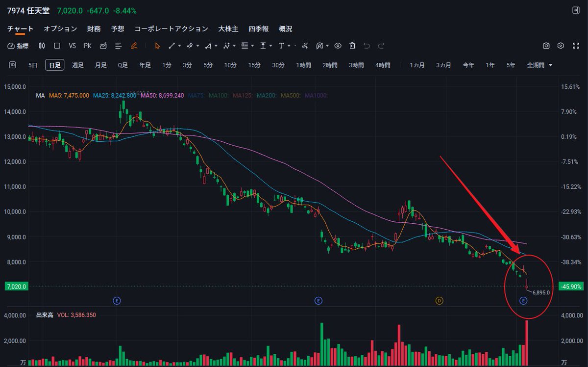The width and height of the screenshot is (588, 367).
Task: Click the area chart overlay icon
Action: pos(103,46)
